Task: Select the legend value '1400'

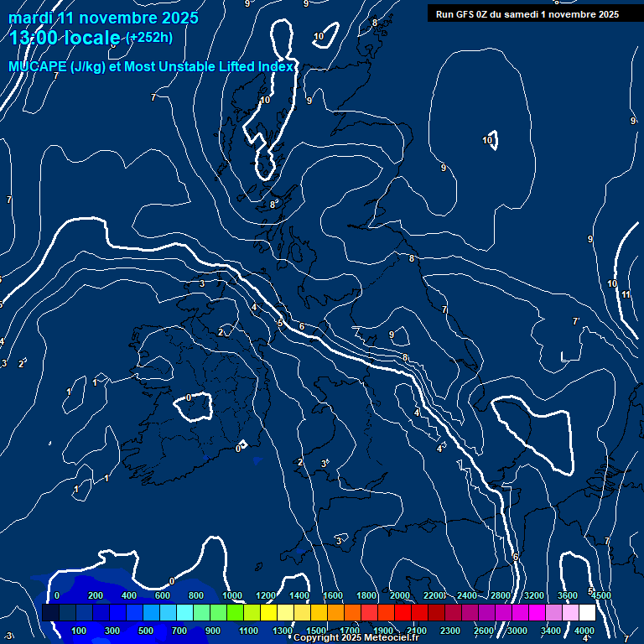Action: 299,595
